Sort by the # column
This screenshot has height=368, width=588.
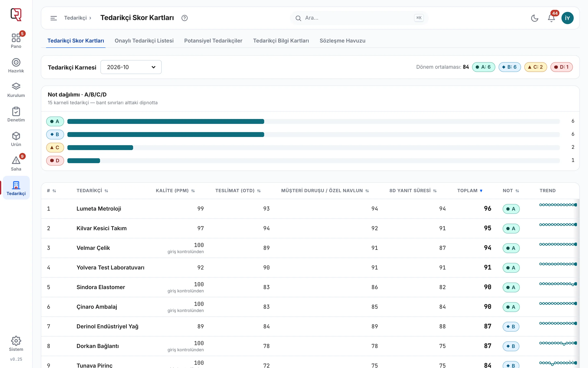(51, 191)
